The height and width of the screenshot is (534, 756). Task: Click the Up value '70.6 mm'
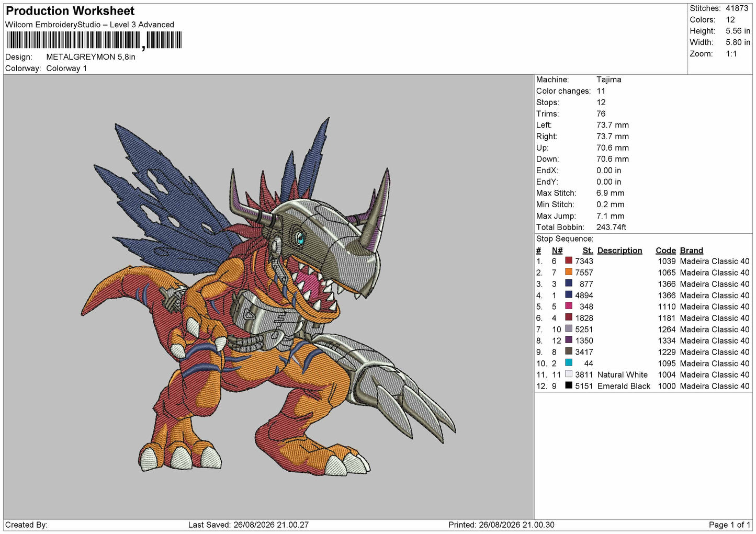point(613,148)
